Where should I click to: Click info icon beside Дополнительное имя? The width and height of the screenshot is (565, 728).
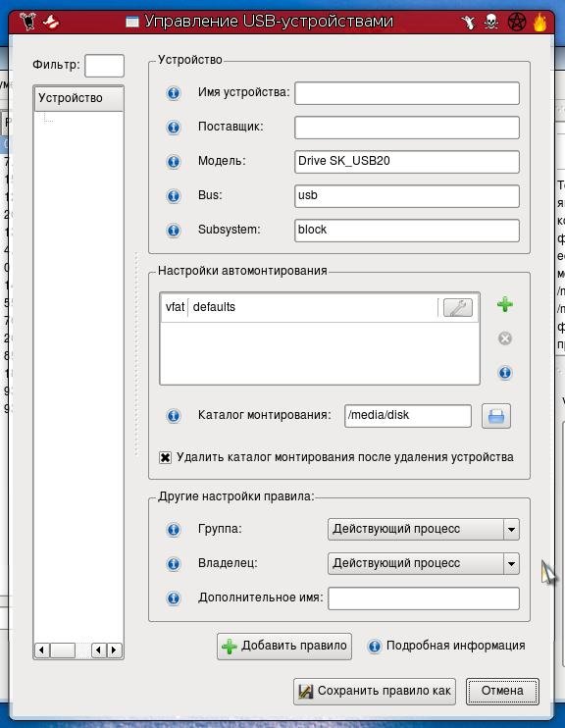click(174, 598)
